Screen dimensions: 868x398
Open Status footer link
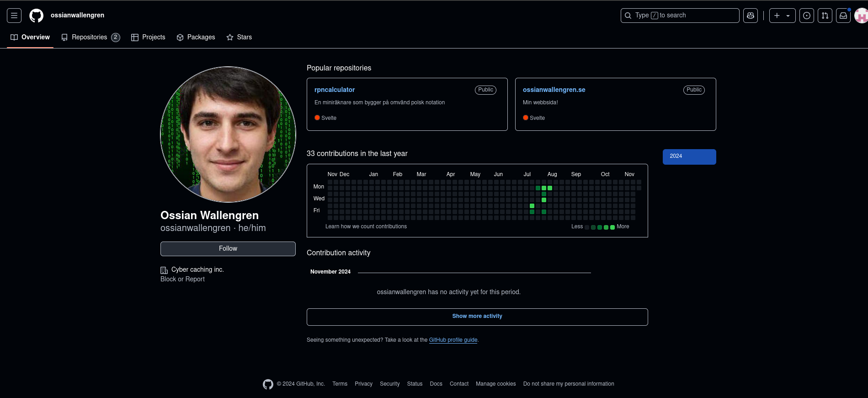pyautogui.click(x=415, y=384)
